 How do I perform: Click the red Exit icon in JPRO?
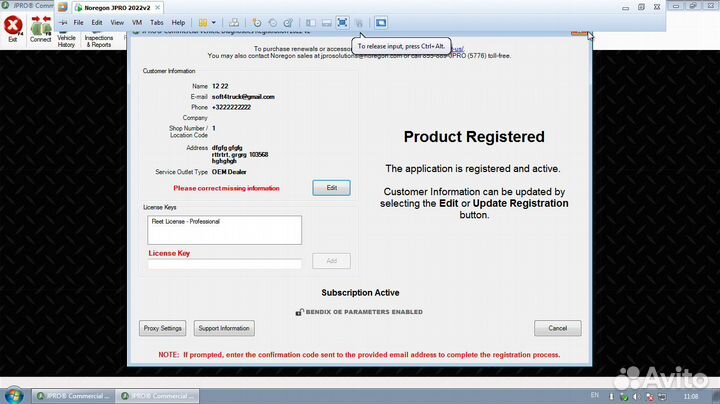pos(13,26)
